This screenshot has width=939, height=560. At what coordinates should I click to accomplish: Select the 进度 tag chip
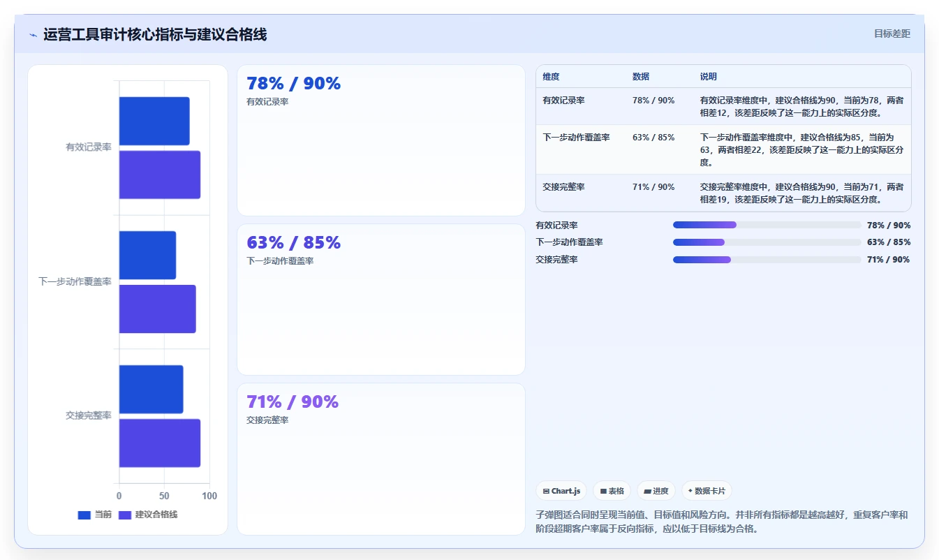656,491
